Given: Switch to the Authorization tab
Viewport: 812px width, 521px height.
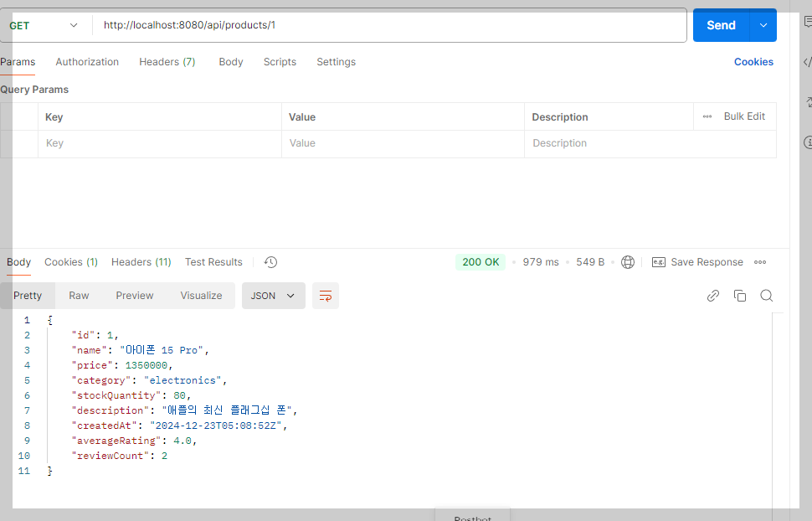Looking at the screenshot, I should 87,62.
